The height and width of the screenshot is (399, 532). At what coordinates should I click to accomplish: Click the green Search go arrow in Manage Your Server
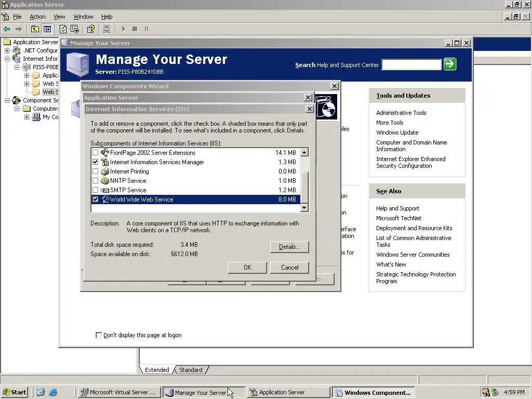tap(450, 64)
